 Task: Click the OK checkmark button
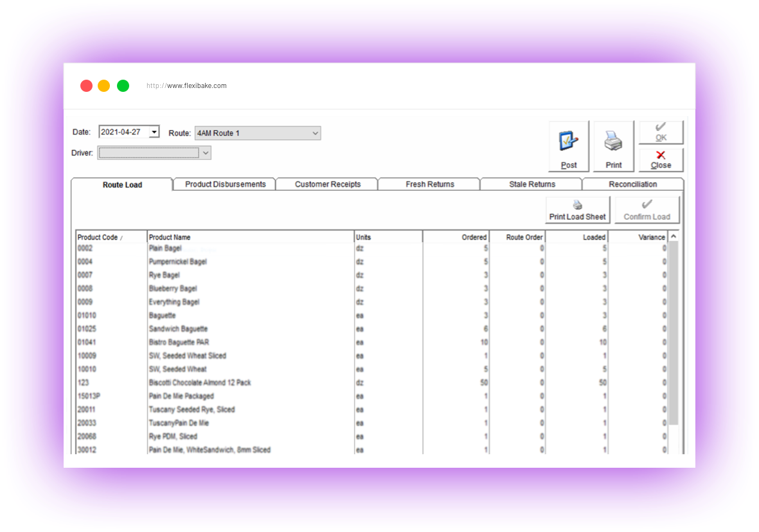click(x=661, y=132)
